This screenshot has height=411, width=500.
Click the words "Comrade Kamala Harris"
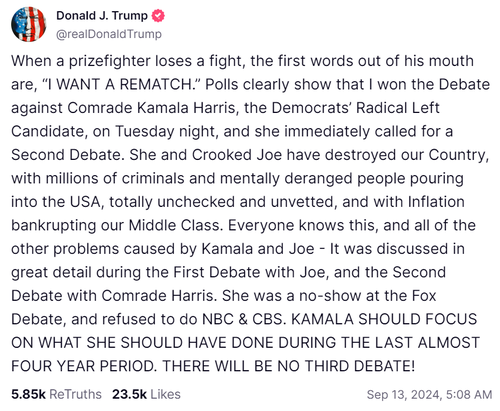tap(151, 108)
